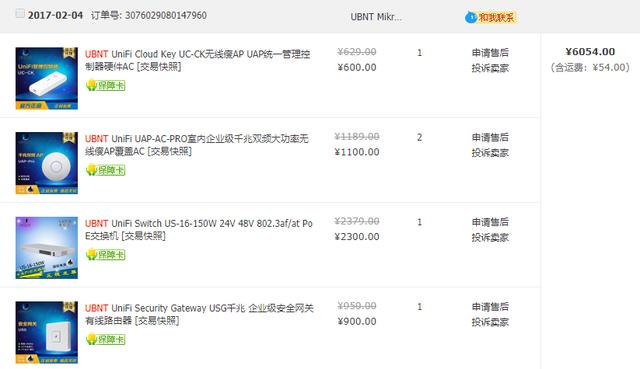Open the UniFi UAP-AC-PRO title link
This screenshot has height=369, width=640.
(x=197, y=144)
